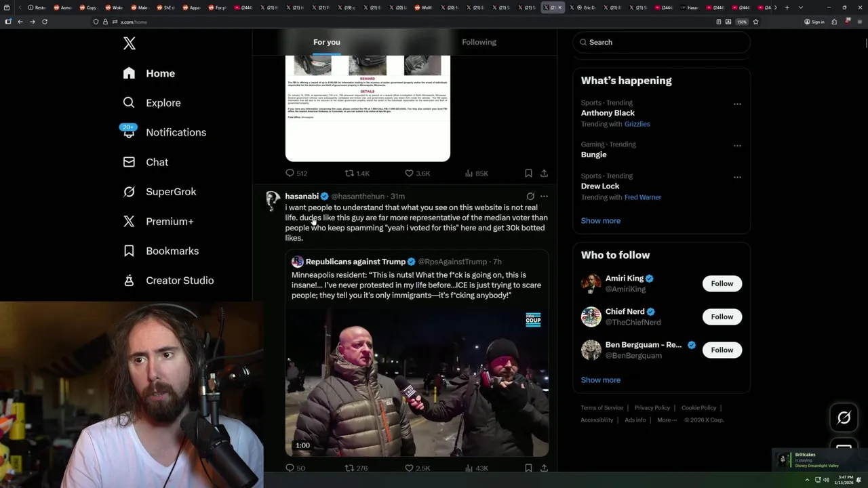This screenshot has width=868, height=488.
Task: Like hasanabi post with 2.5K likes
Action: click(417, 468)
